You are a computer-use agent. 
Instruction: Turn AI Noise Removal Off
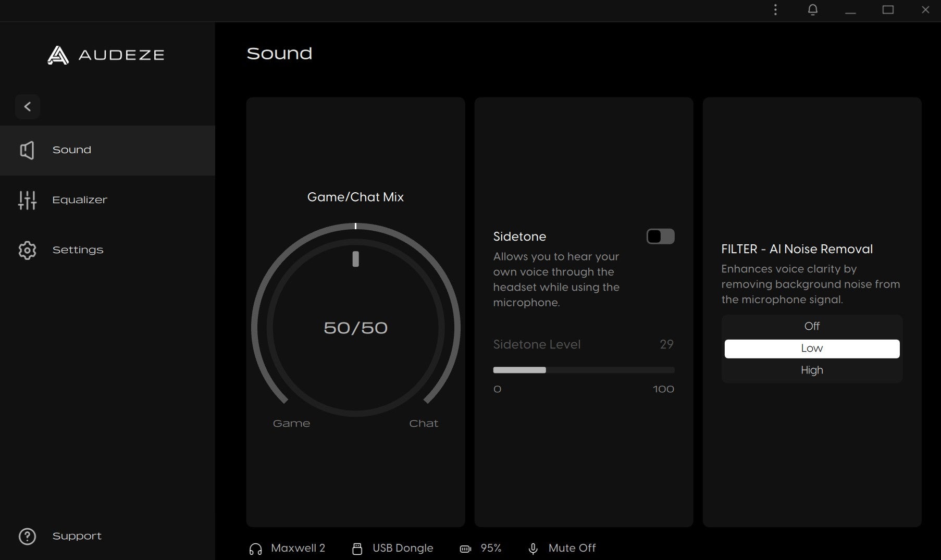coord(812,327)
